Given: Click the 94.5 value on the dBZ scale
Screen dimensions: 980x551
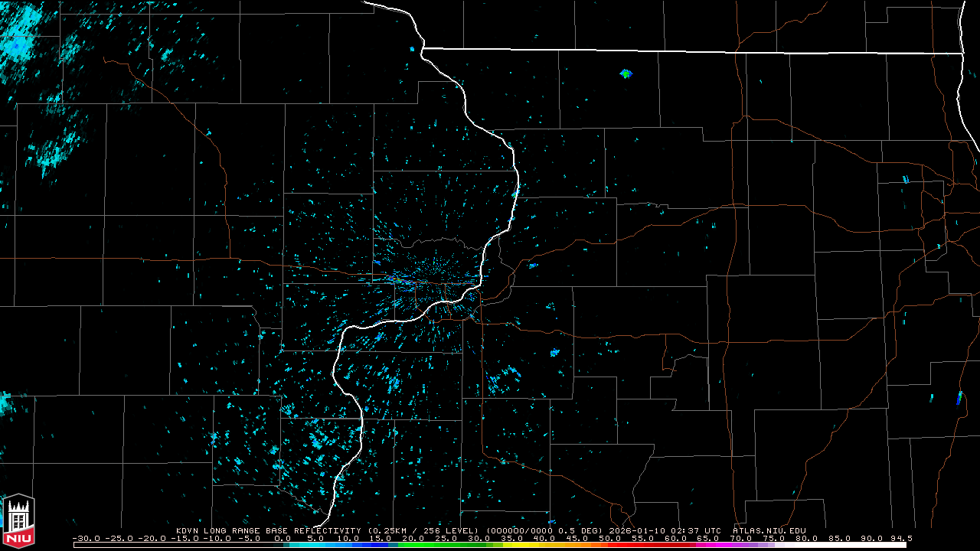Looking at the screenshot, I should (x=901, y=539).
